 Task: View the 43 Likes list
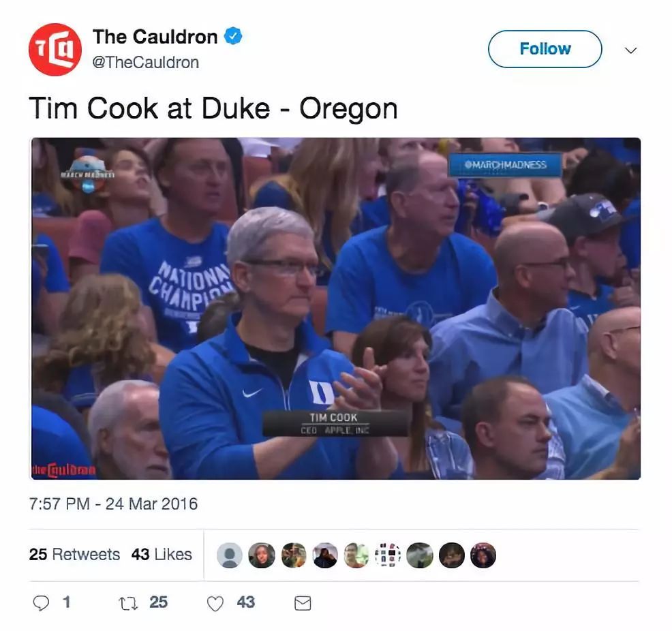(x=162, y=554)
